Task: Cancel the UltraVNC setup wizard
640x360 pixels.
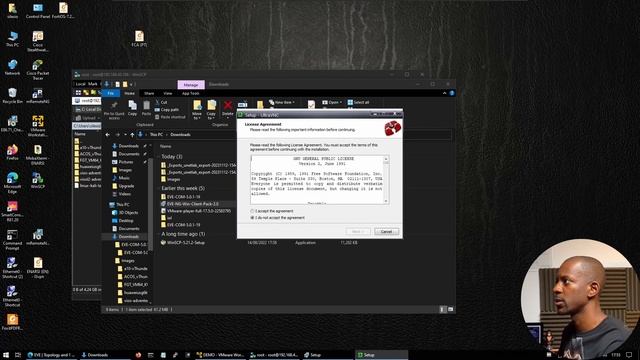Action: (x=386, y=231)
